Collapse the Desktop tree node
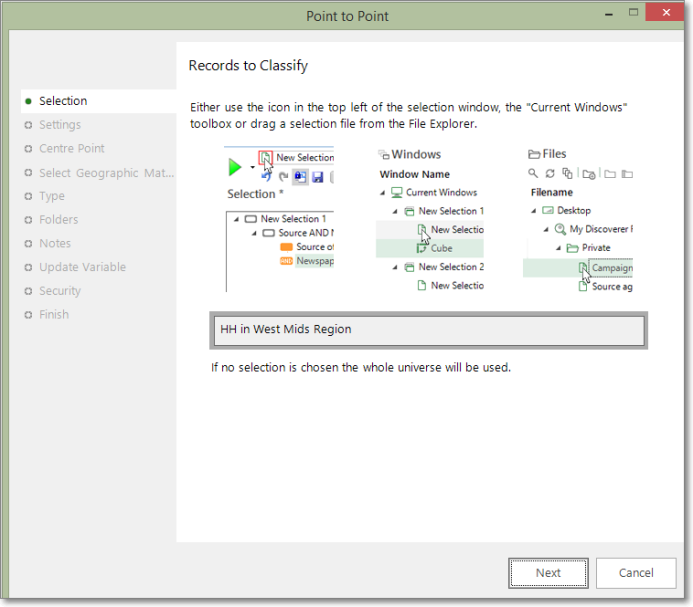The image size is (693, 607). (x=533, y=211)
